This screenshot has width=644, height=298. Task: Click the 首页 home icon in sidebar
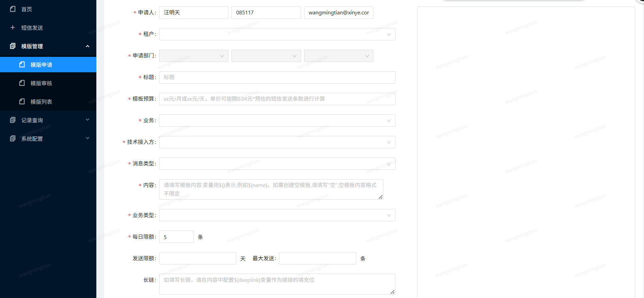tap(13, 9)
